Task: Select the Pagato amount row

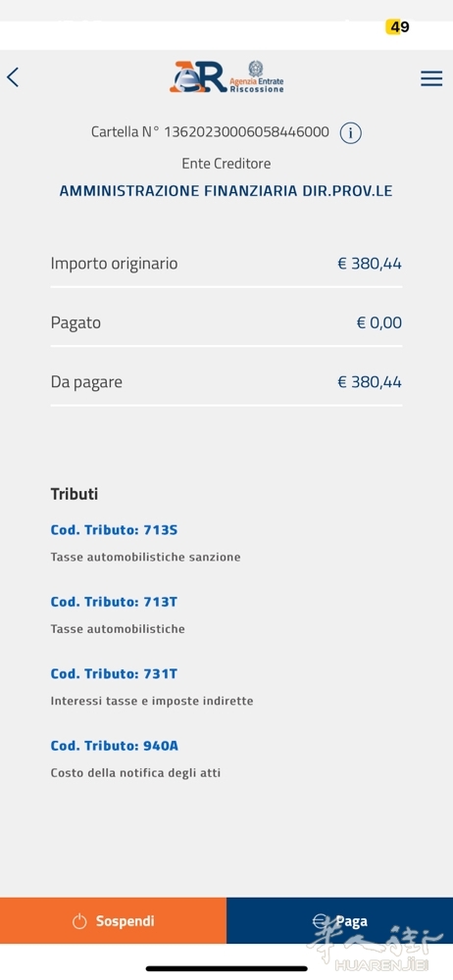Action: point(226,323)
